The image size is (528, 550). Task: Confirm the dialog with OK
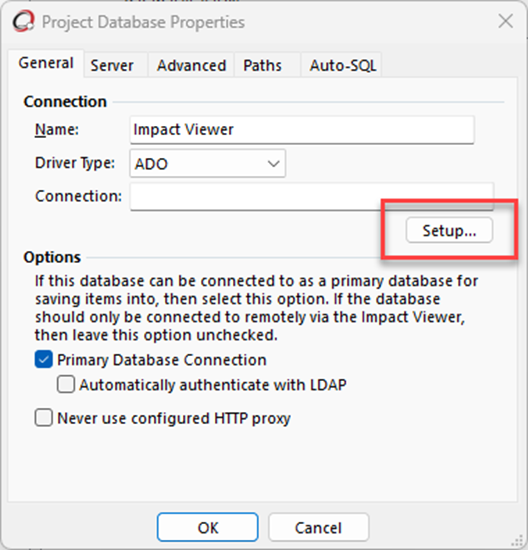tap(208, 527)
